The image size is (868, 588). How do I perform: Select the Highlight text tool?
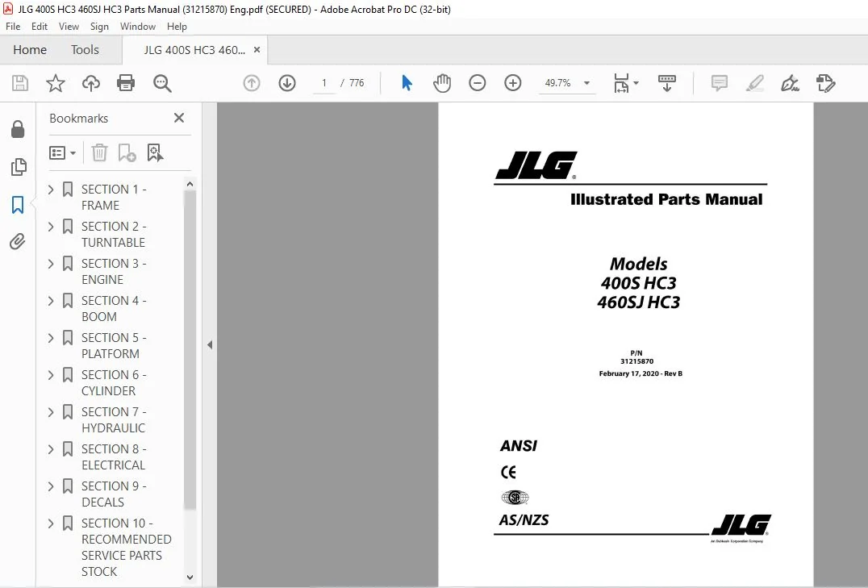[x=754, y=83]
